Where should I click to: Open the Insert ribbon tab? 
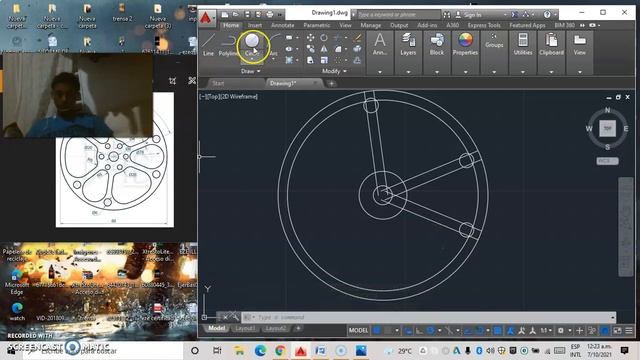coord(255,25)
